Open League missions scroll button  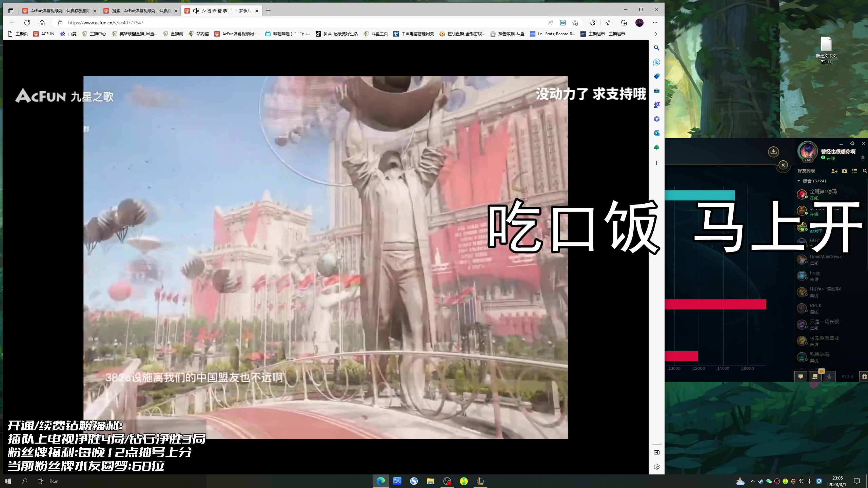[x=815, y=377]
